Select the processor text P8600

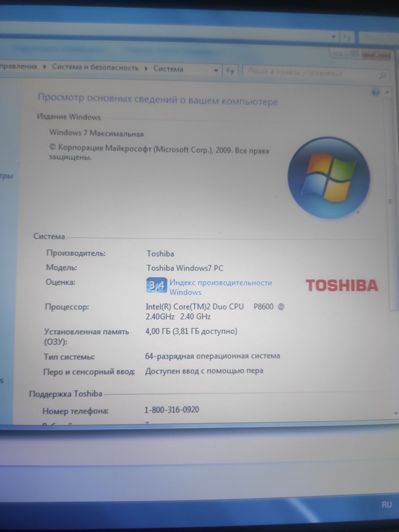[x=263, y=307]
